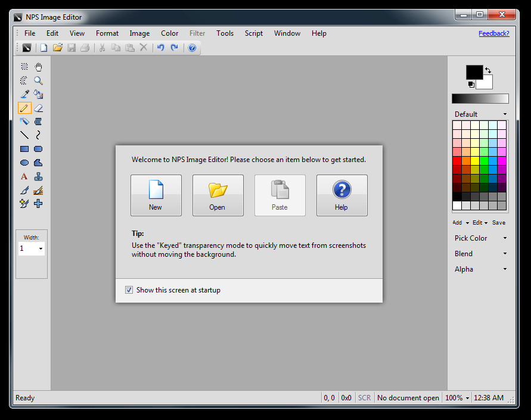Select the rectangle shape tool
Viewport: 531px width, 420px height.
click(24, 149)
